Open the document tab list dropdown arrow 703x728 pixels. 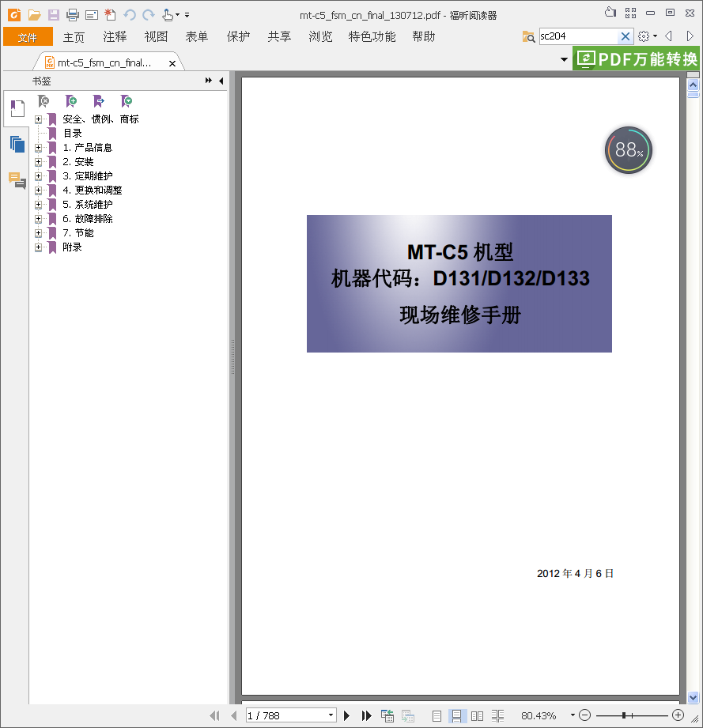coord(564,59)
